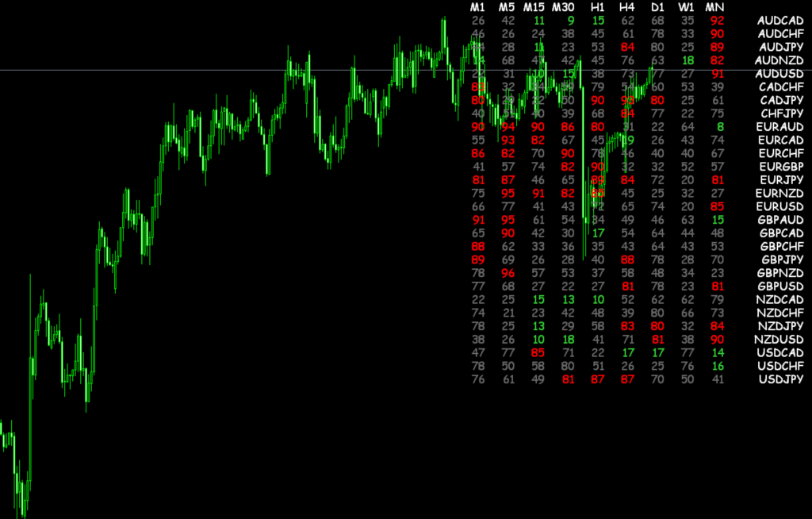Click the NZDUSD symbol label

pos(780,340)
